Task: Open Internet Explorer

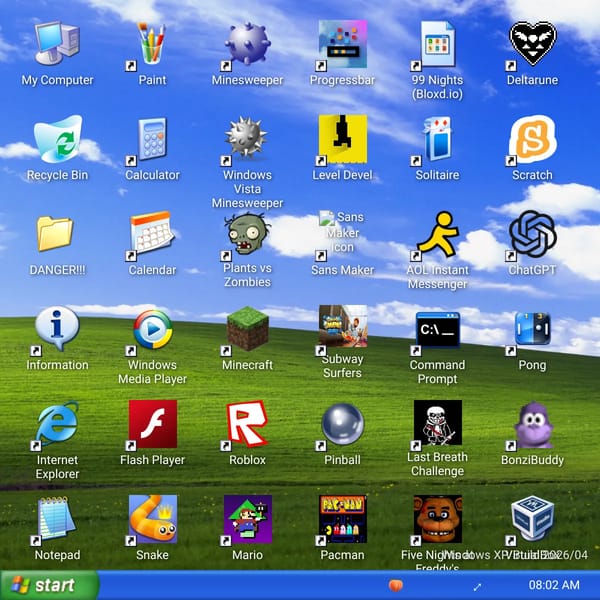Action: tap(57, 423)
